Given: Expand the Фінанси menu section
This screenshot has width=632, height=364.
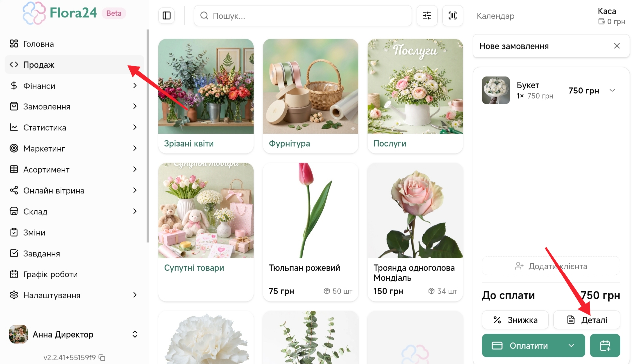Looking at the screenshot, I should [135, 86].
